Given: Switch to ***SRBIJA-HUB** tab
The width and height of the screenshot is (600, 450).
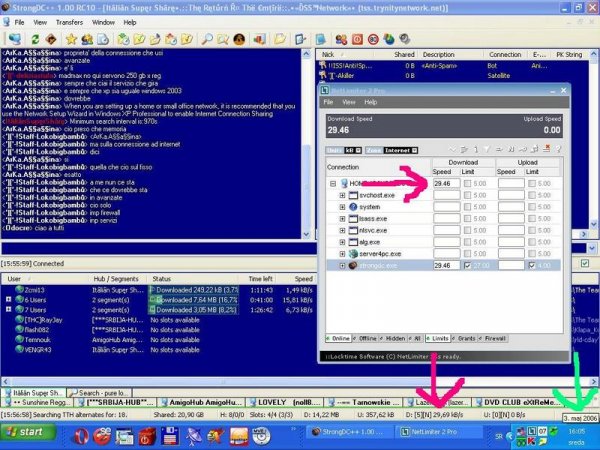Looking at the screenshot, I should click(x=116, y=403).
